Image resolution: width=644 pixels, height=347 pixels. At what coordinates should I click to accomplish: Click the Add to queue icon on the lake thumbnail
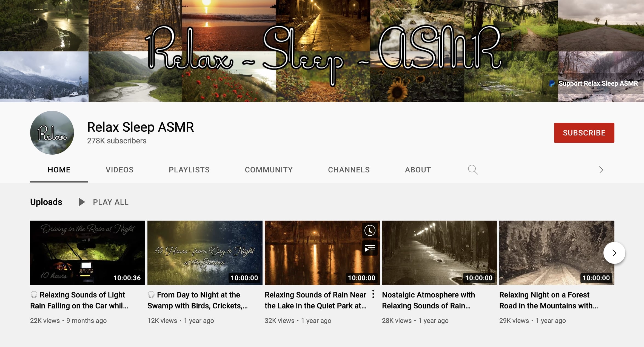(370, 248)
